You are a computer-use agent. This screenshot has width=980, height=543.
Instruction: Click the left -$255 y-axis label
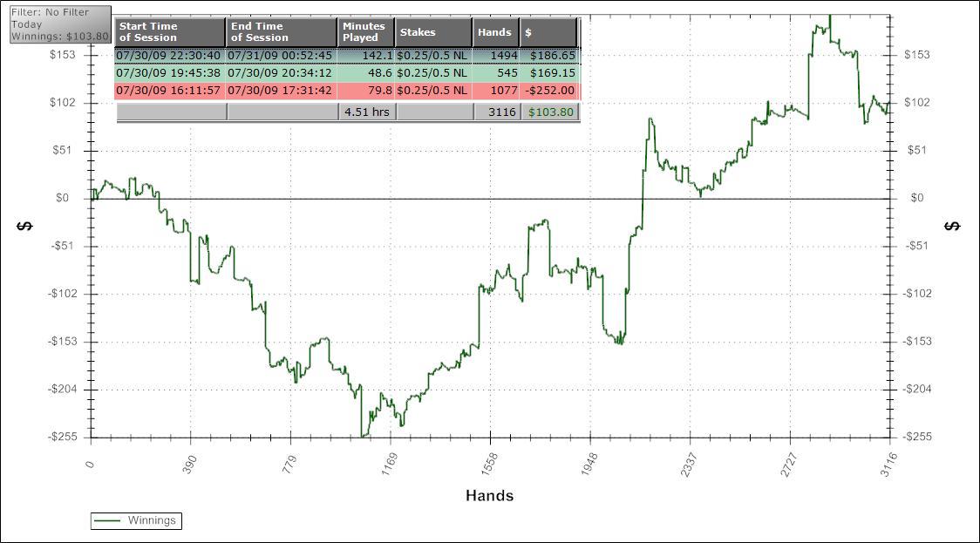click(x=63, y=437)
